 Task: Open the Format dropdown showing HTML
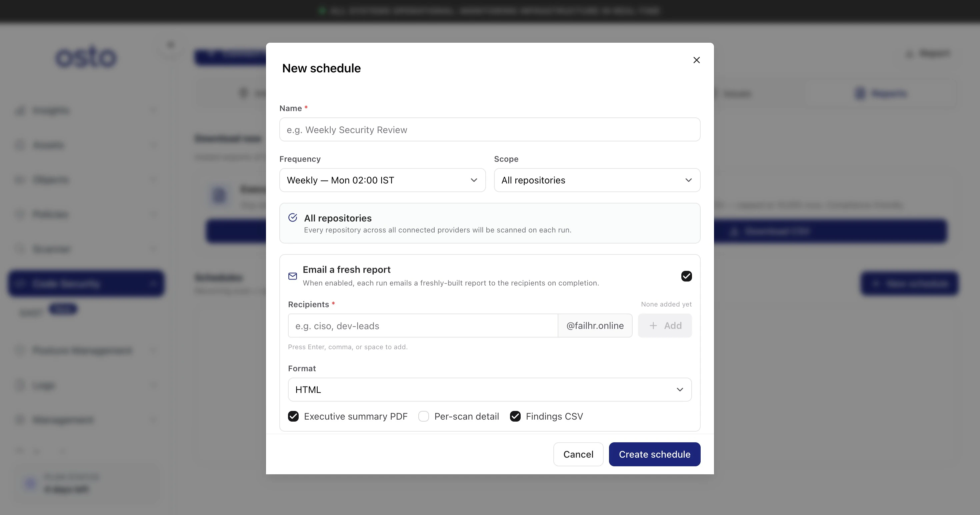pos(490,389)
